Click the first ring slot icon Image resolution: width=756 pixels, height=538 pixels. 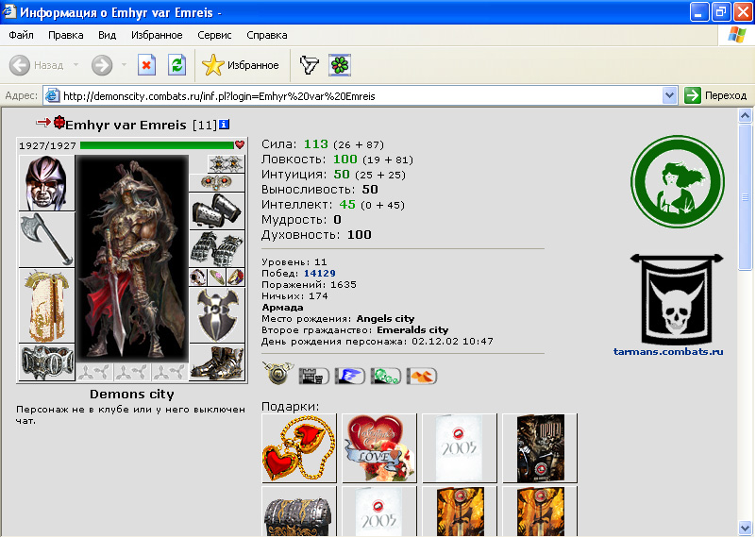(x=197, y=277)
